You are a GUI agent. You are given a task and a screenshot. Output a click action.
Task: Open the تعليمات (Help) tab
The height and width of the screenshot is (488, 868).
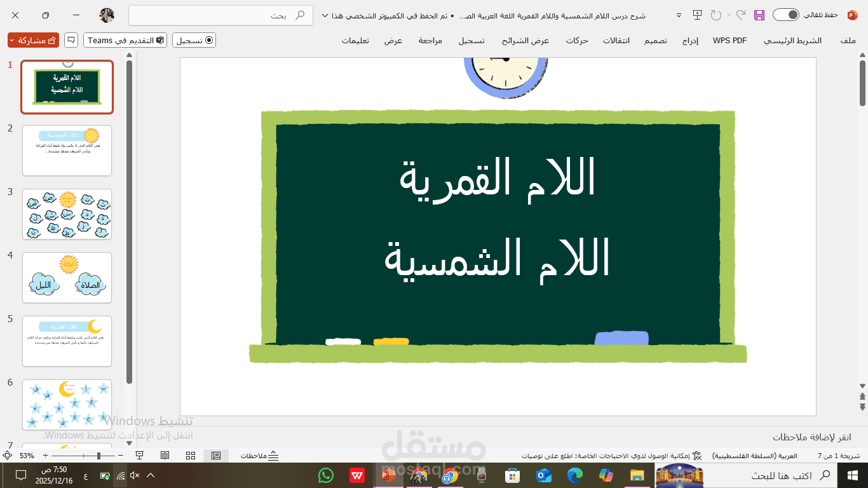click(x=356, y=41)
